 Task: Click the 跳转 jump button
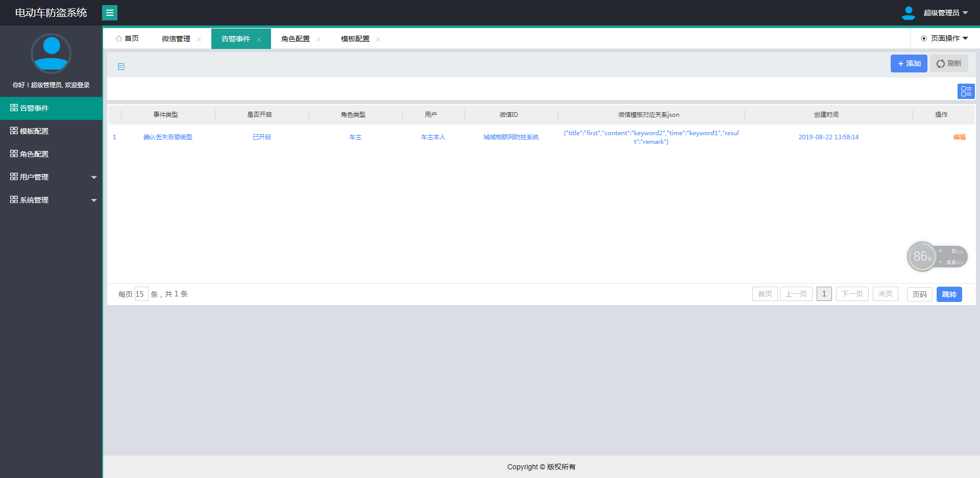point(949,294)
